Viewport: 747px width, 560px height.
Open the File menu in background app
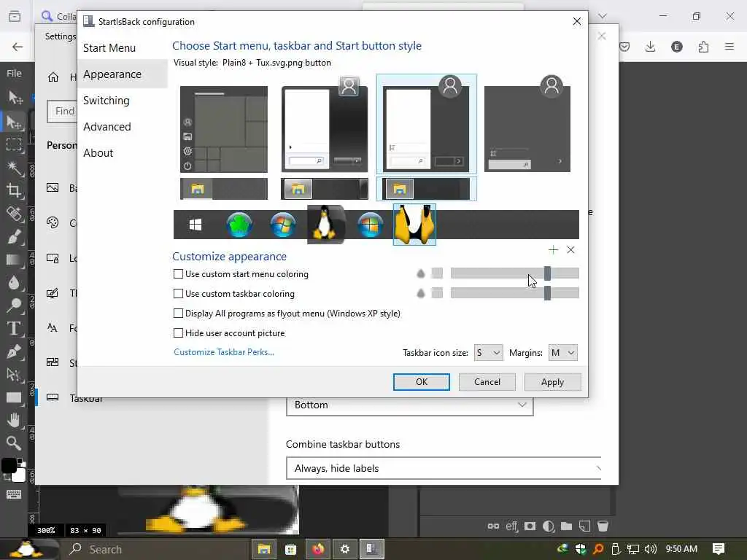pyautogui.click(x=14, y=73)
